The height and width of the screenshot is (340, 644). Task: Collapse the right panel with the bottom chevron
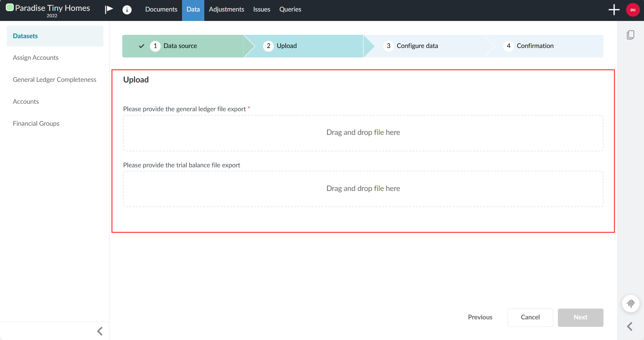630,326
